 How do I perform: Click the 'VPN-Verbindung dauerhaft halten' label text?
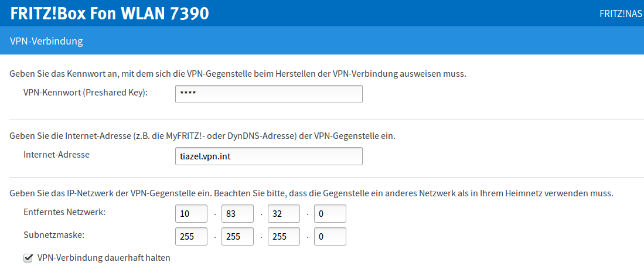click(104, 258)
